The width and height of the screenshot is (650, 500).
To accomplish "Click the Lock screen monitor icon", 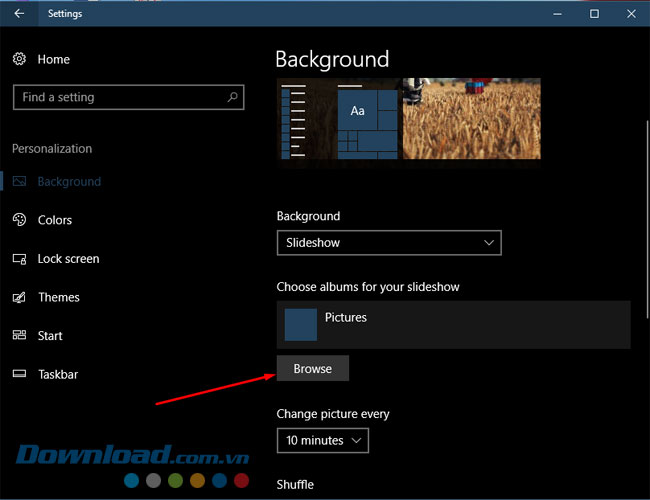I will (19, 259).
